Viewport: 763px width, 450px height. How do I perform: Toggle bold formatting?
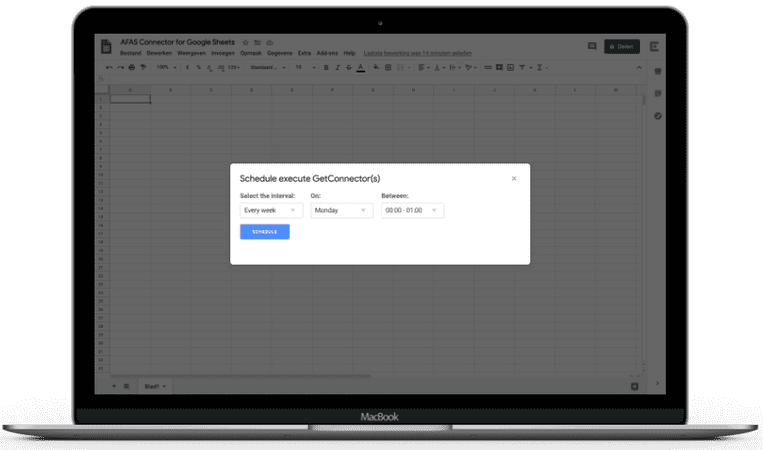pos(326,68)
